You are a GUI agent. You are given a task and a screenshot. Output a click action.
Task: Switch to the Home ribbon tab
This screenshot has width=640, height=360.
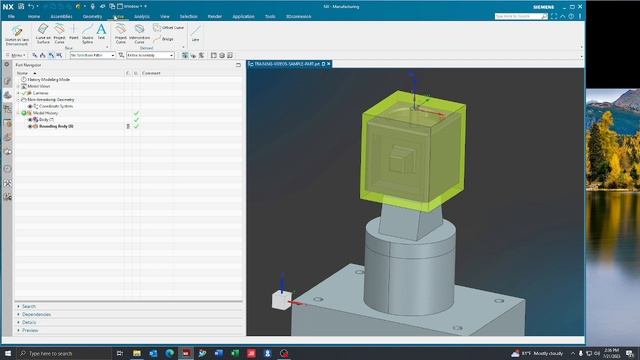34,16
